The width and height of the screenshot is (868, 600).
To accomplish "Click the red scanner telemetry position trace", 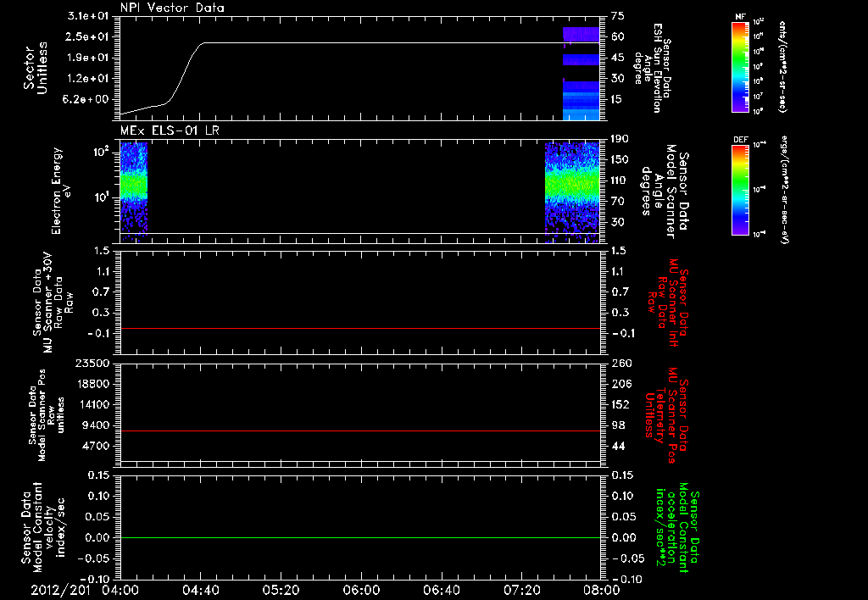I will pos(359,431).
